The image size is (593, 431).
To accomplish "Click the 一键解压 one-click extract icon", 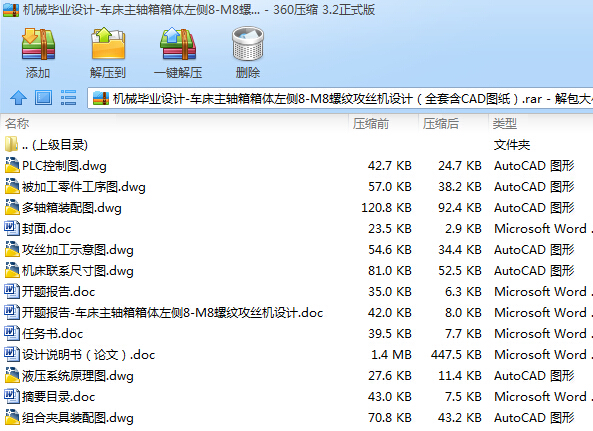I will [178, 43].
